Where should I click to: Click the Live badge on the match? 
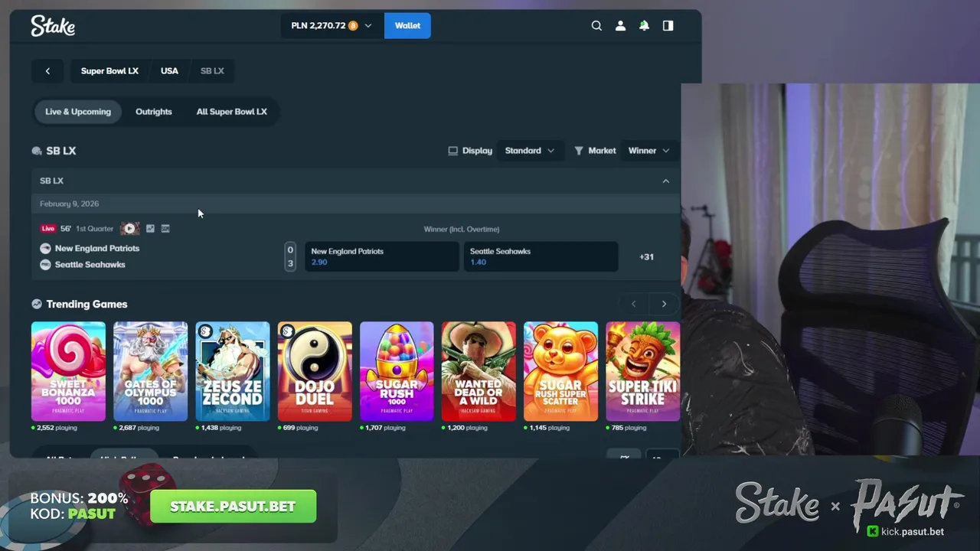click(48, 228)
